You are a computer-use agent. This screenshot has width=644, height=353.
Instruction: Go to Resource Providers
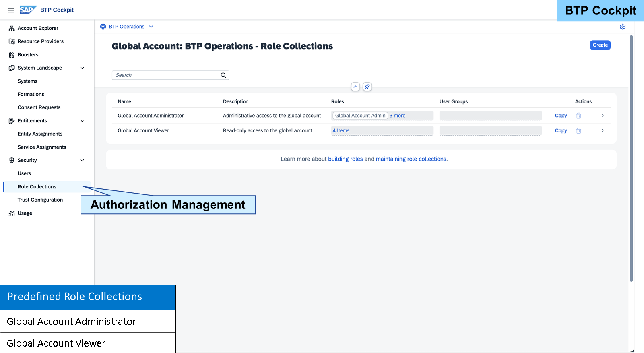pos(41,41)
